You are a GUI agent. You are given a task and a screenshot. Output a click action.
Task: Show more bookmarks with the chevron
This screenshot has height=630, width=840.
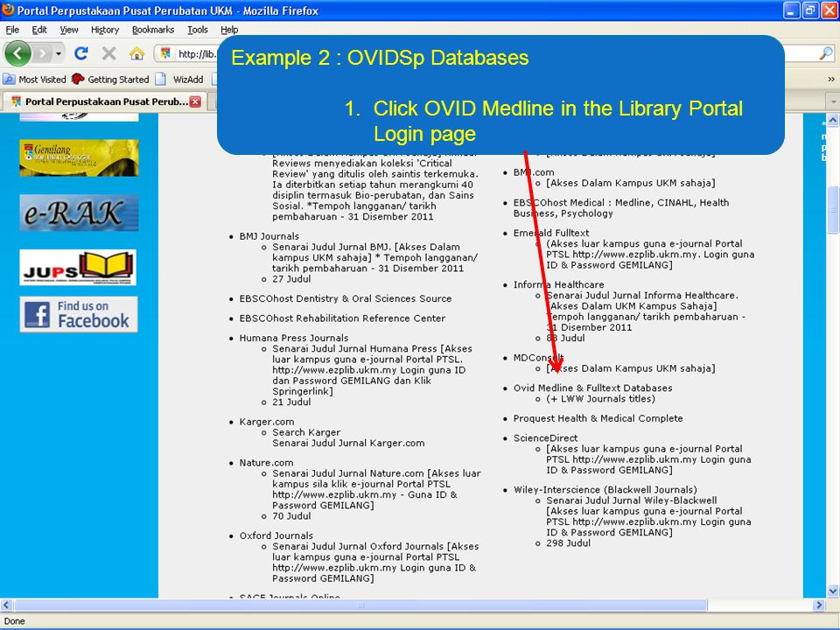831,80
